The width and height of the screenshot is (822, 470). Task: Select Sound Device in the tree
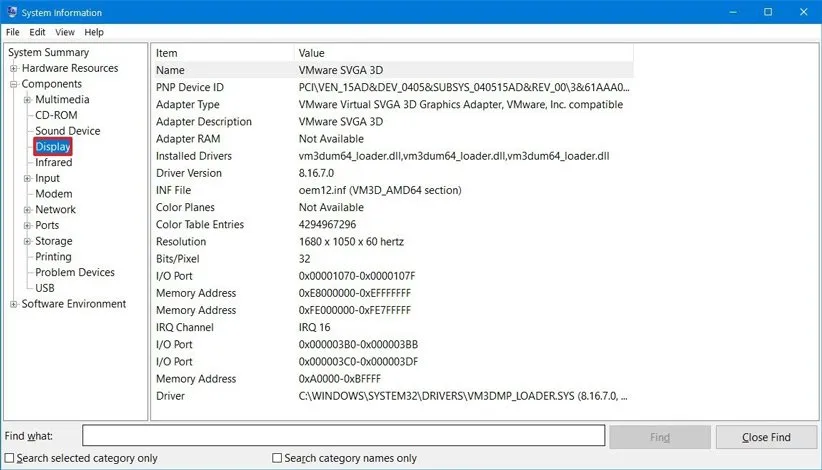(67, 131)
